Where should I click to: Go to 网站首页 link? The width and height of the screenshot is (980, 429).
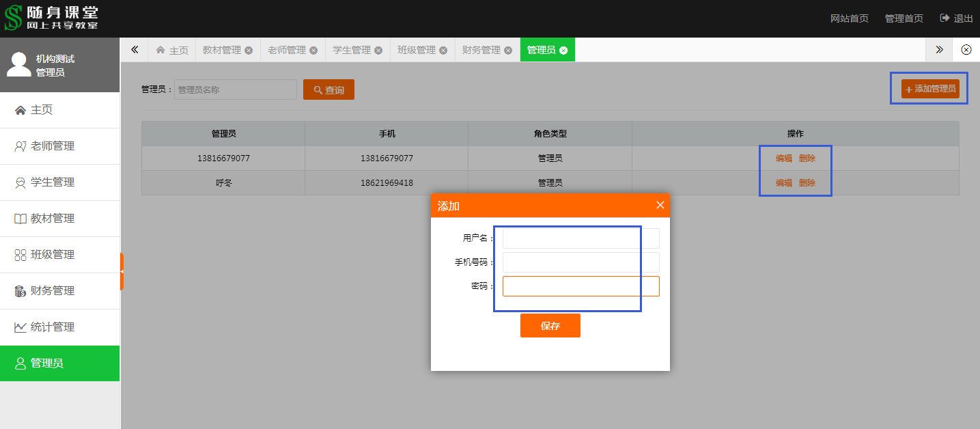[850, 18]
